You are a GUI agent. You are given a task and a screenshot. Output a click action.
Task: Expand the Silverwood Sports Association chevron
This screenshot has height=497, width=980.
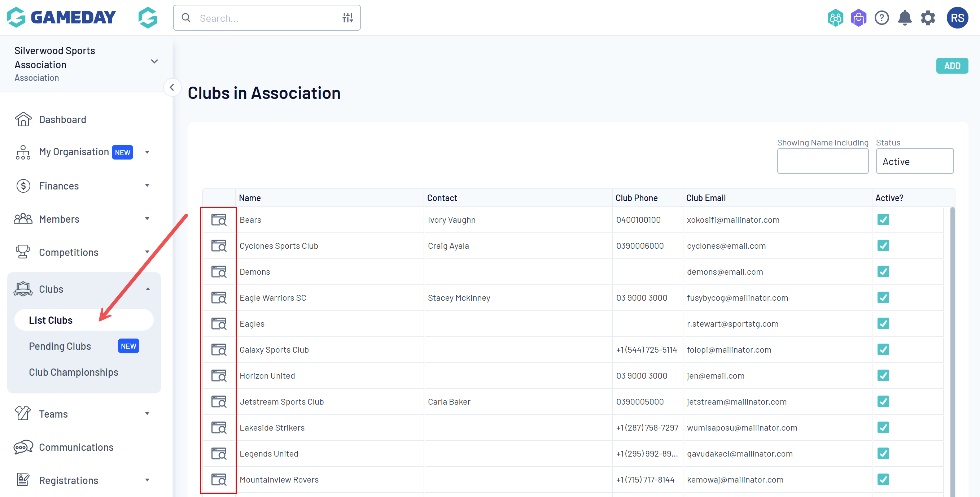[154, 61]
